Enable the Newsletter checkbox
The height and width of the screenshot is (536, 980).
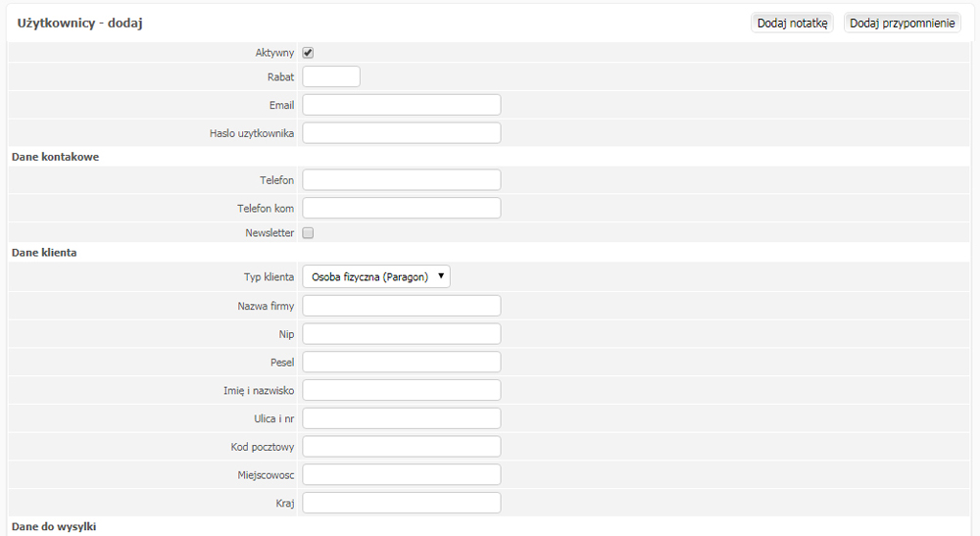coord(308,233)
